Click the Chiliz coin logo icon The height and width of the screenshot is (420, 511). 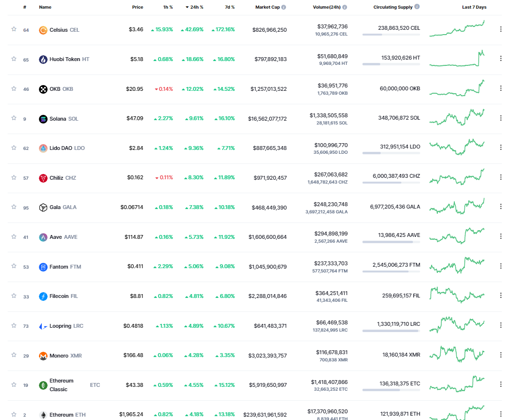(x=43, y=178)
